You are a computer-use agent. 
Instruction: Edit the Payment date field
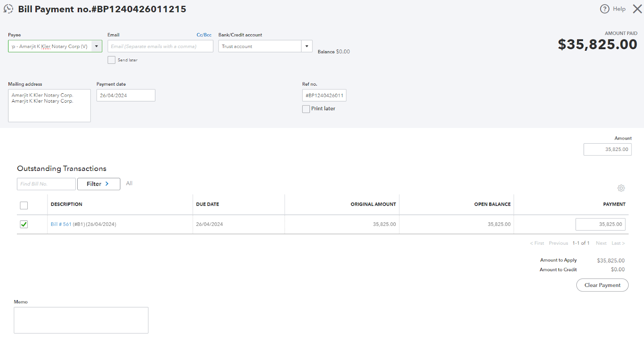[x=126, y=95]
